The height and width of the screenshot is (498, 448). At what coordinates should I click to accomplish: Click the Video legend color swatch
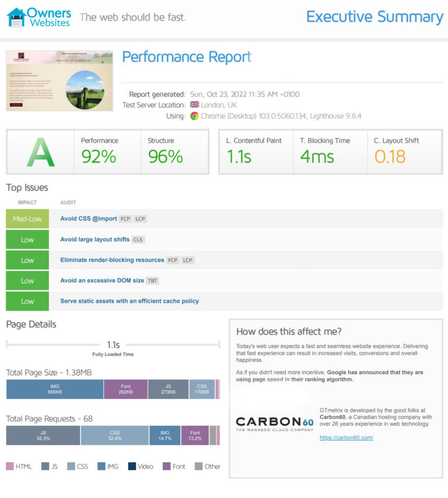pyautogui.click(x=132, y=466)
